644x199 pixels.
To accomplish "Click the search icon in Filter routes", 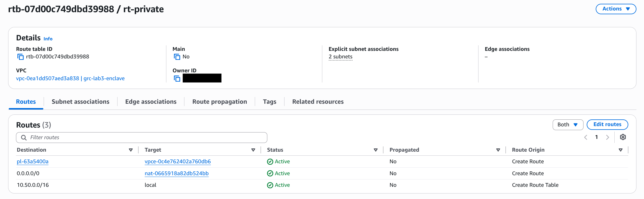I will pos(24,138).
